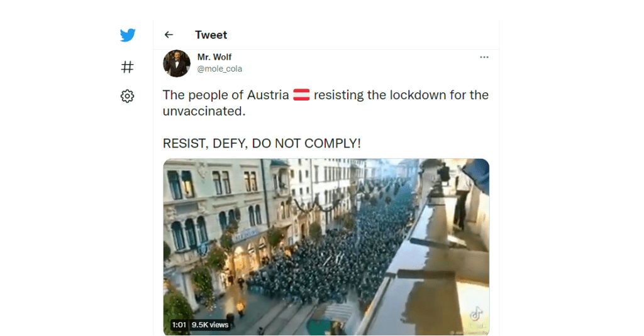Click the 1:01 video duration badge
Screen dimensions: 644x336
pos(179,325)
